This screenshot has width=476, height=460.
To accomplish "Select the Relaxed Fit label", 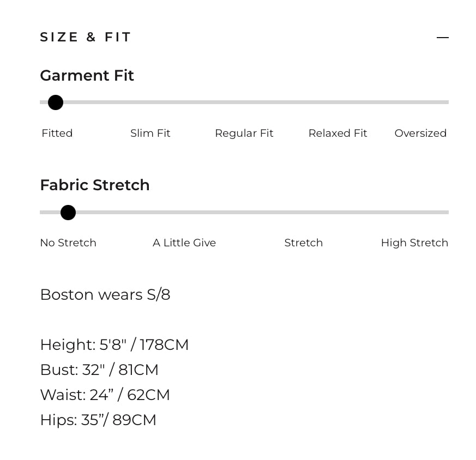I will (x=338, y=133).
